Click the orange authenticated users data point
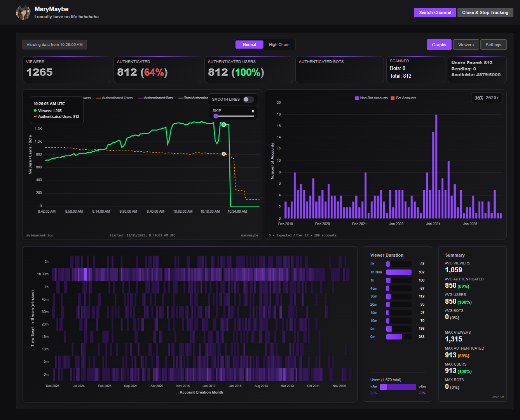 click(223, 154)
